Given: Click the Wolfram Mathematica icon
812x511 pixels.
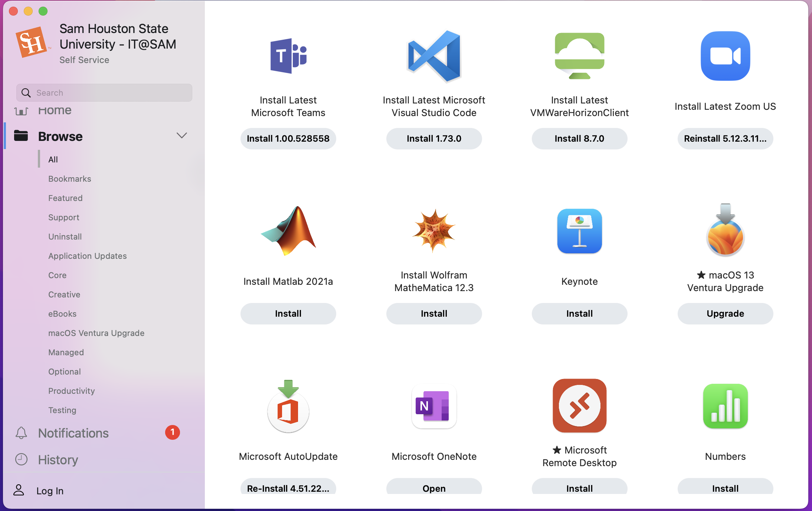Looking at the screenshot, I should coord(434,231).
